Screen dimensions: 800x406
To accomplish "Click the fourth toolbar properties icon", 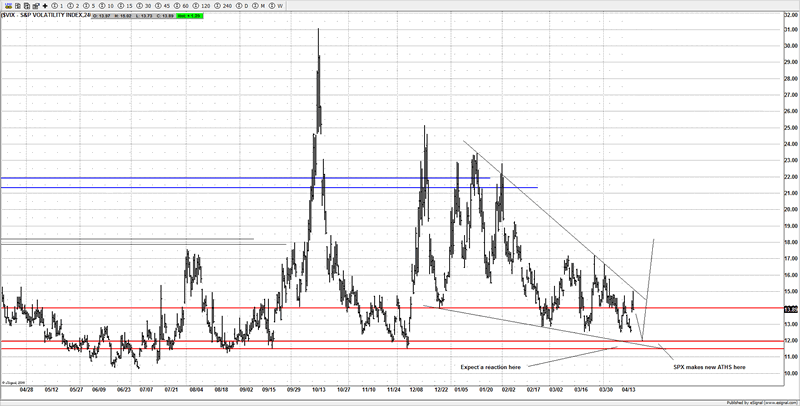I will [35, 6].
